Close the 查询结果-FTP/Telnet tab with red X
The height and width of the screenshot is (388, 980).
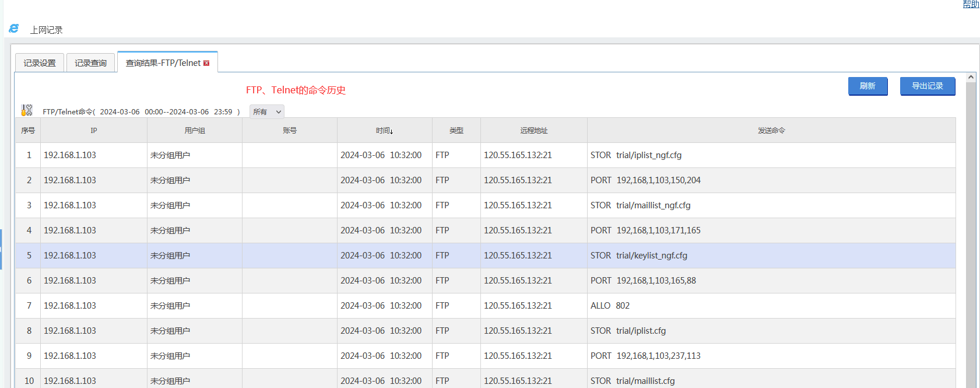click(x=206, y=63)
